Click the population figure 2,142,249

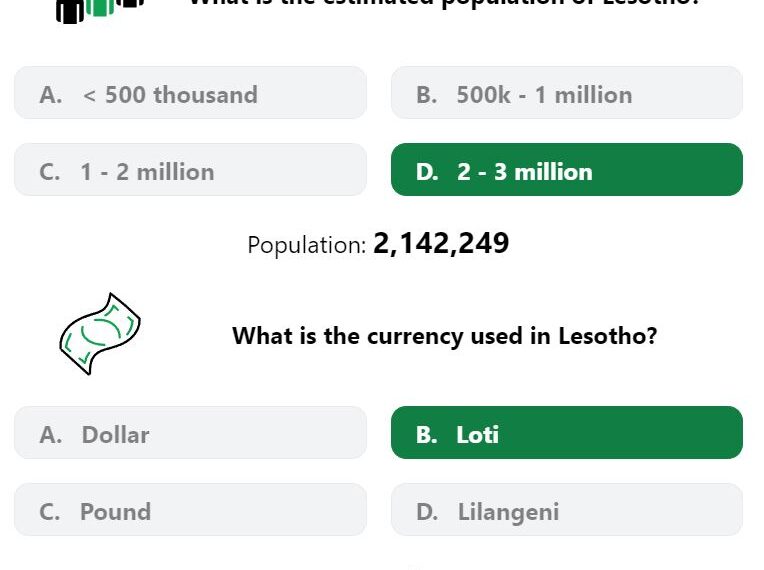[x=441, y=243]
